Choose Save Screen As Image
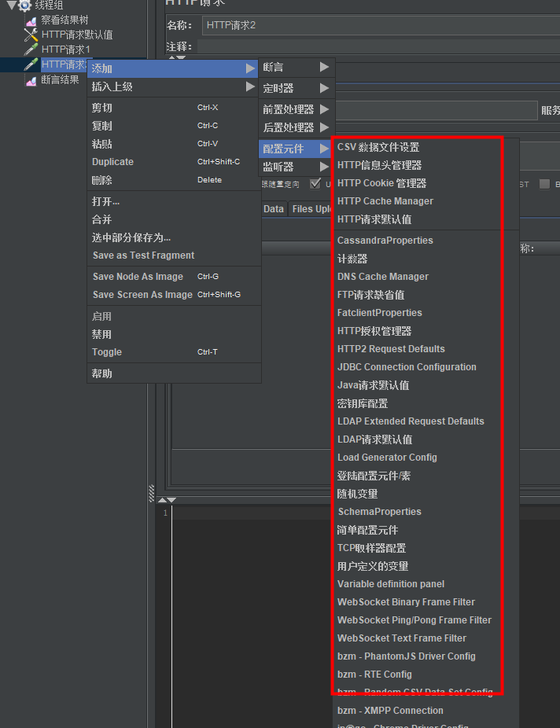This screenshot has width=560, height=728. pyautogui.click(x=174, y=295)
